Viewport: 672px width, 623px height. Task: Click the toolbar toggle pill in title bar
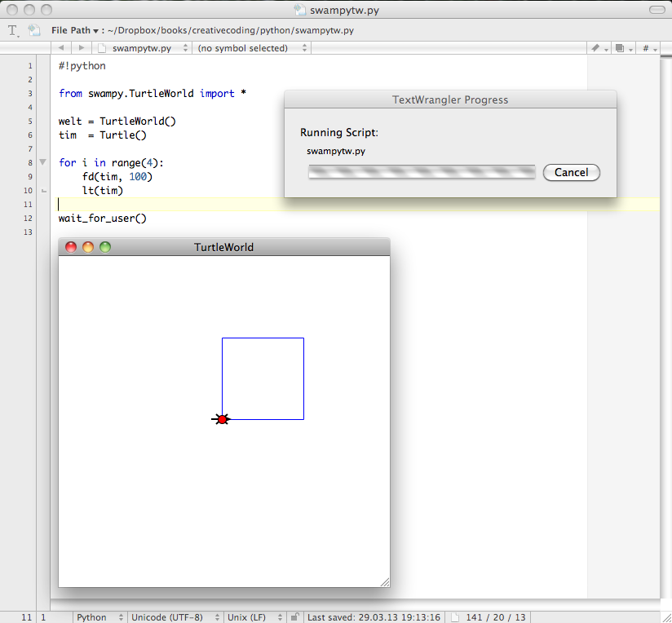tap(657, 10)
